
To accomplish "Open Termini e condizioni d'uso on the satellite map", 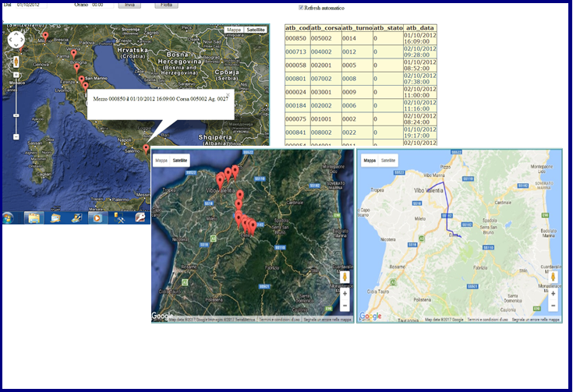I will tap(279, 320).
